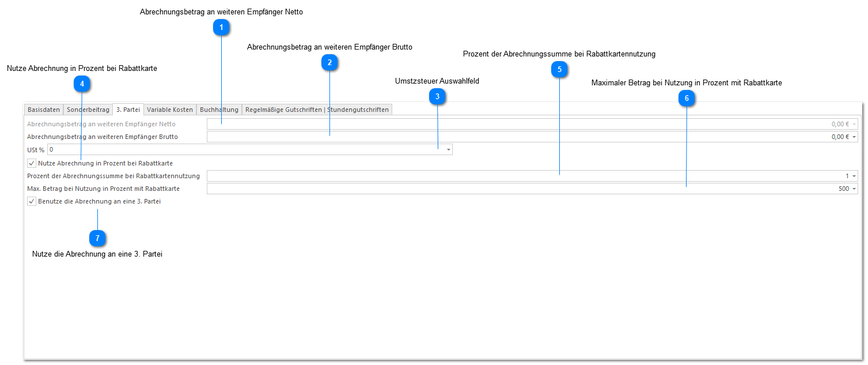Uncheck Nutze Abrechnung in Prozent bei Rabattkarte

[32, 163]
